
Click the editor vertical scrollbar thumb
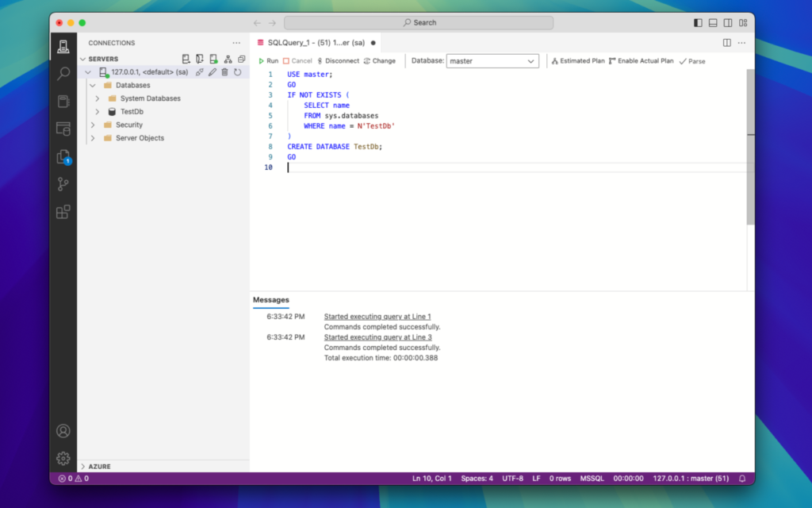click(751, 147)
